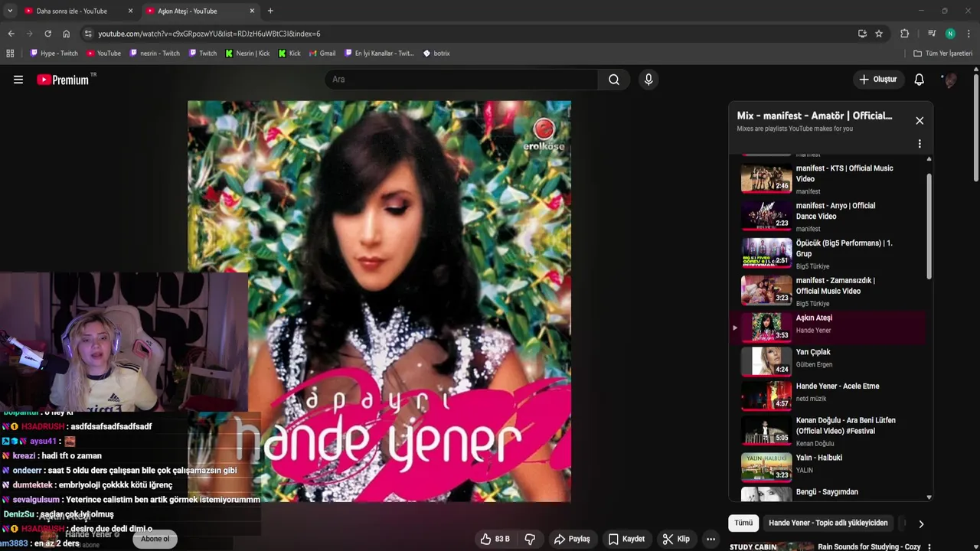Open the Chrome apps grid shortcut
Viewport: 980px width, 551px height.
10,54
